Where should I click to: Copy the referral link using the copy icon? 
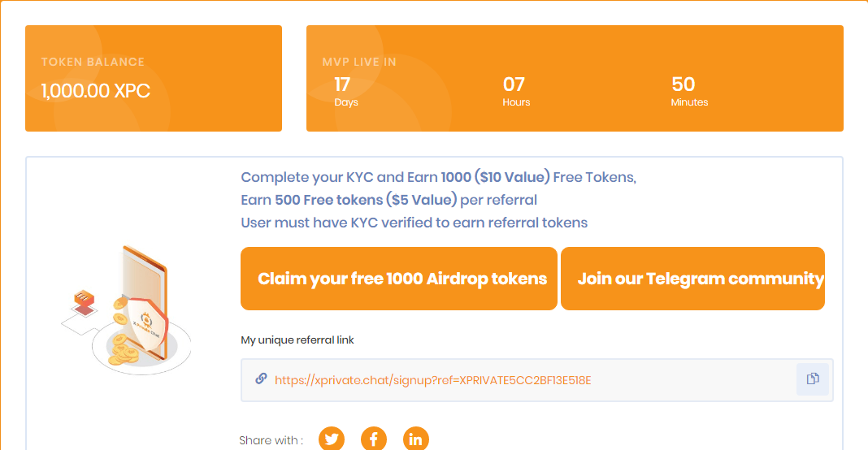pyautogui.click(x=812, y=379)
